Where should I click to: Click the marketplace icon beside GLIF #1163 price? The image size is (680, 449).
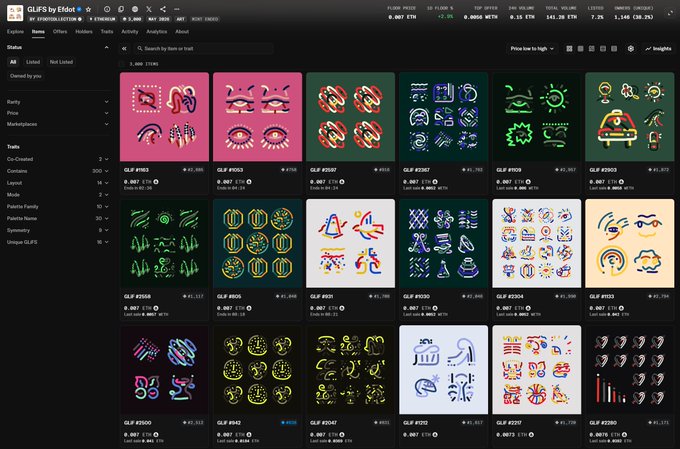[x=156, y=182]
